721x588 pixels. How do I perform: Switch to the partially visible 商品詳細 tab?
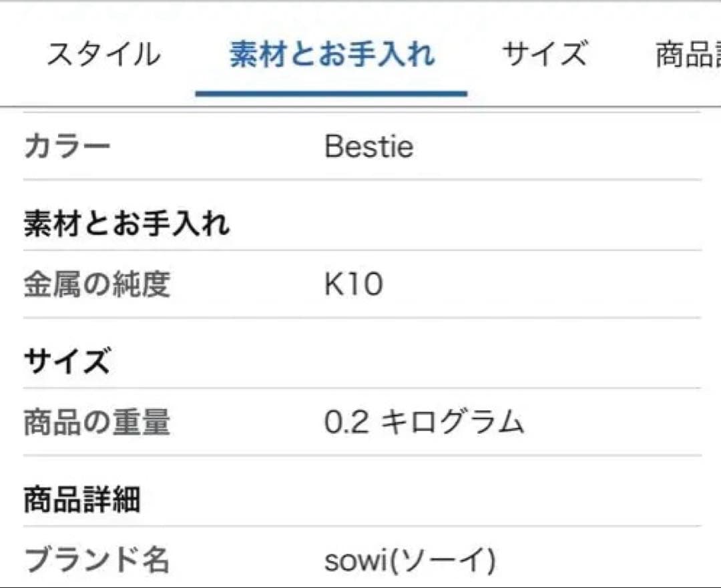688,55
